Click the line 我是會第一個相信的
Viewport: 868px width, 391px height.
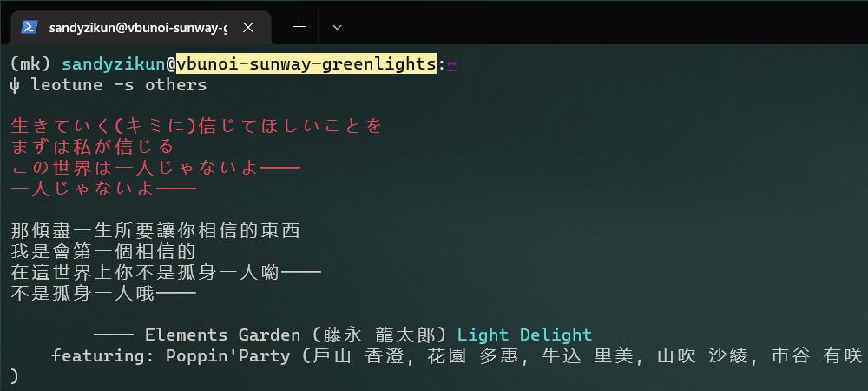click(x=103, y=251)
